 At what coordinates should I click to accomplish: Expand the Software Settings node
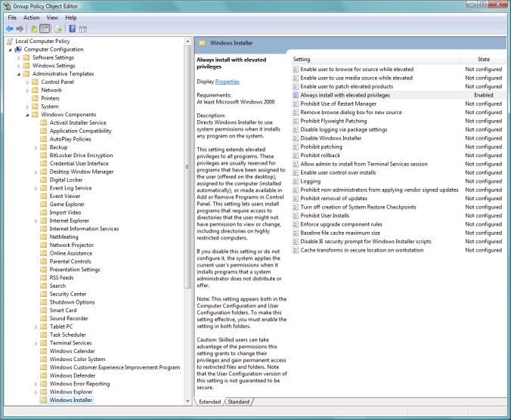coord(19,57)
